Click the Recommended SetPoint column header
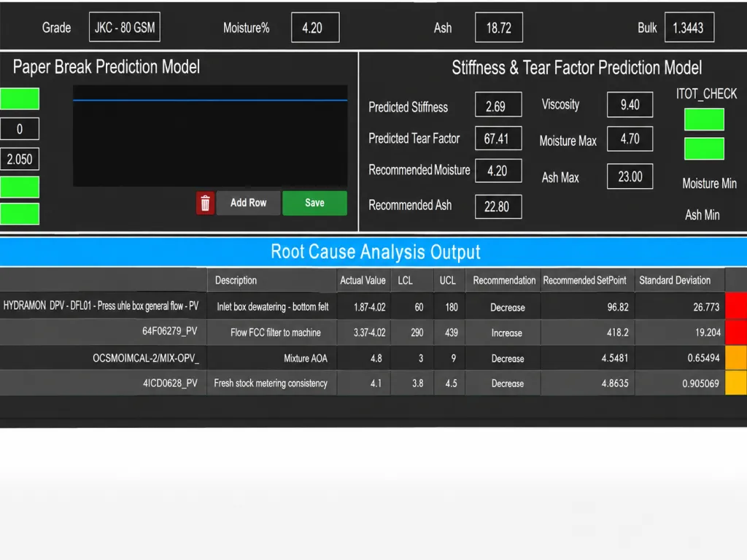This screenshot has width=747, height=560. (x=587, y=280)
